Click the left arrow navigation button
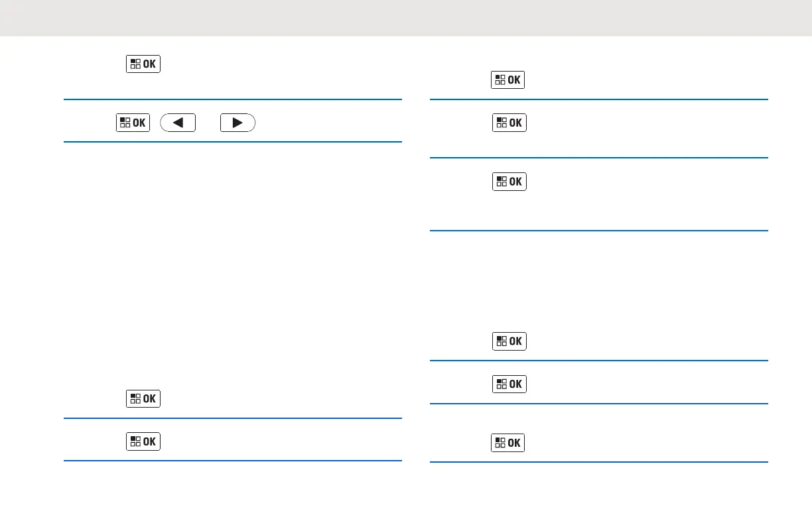 [x=178, y=123]
